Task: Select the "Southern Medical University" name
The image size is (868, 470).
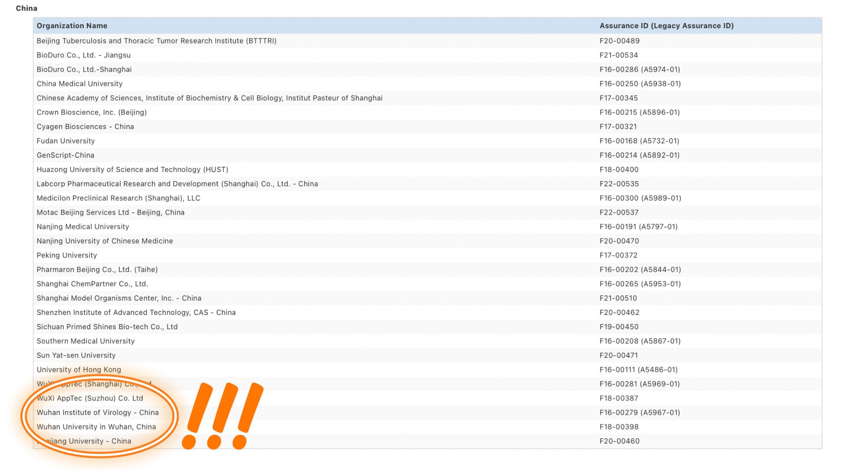Action: click(x=85, y=342)
